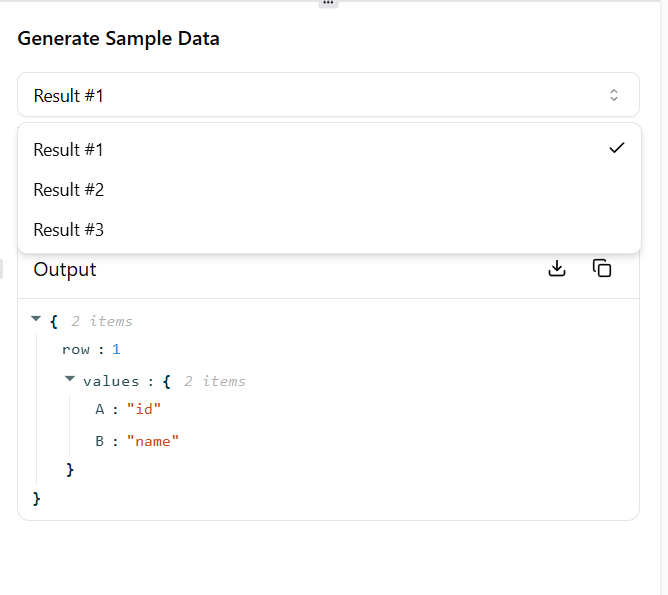Copy the output to clipboard
This screenshot has height=595, width=668.
(x=602, y=269)
